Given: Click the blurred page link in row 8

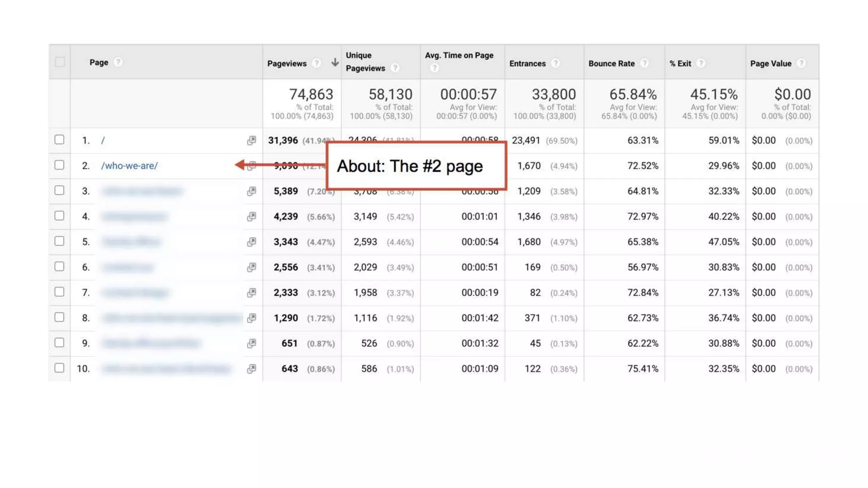Looking at the screenshot, I should [x=172, y=318].
